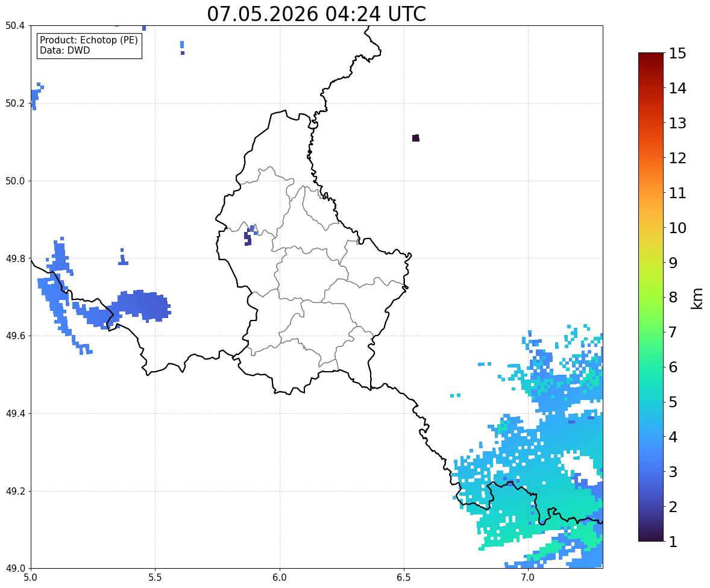Viewport: 710px width, 588px height.
Task: Click the 10 km colorbar tick label
Action: pos(677,228)
